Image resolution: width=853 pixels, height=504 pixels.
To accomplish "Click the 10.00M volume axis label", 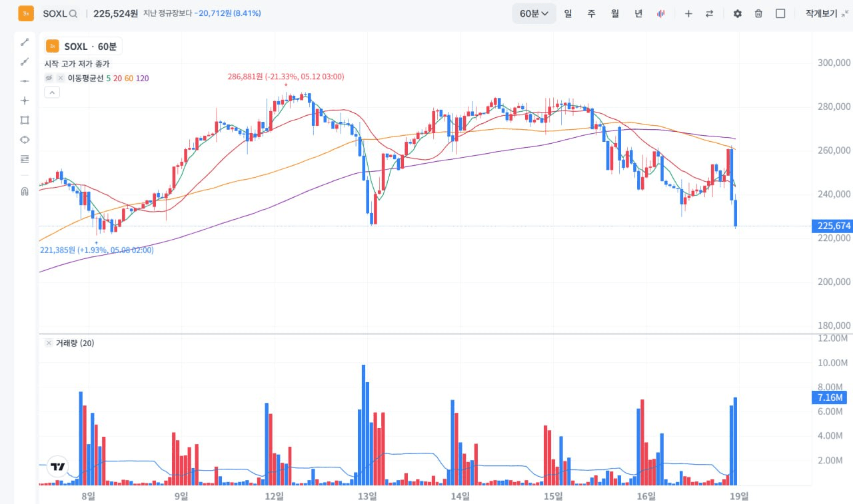I will [832, 363].
